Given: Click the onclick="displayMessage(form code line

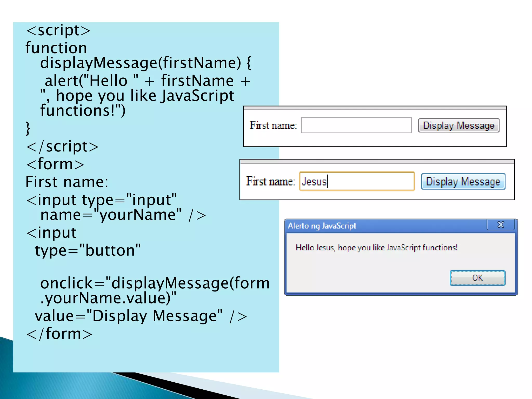Looking at the screenshot, I should (155, 283).
